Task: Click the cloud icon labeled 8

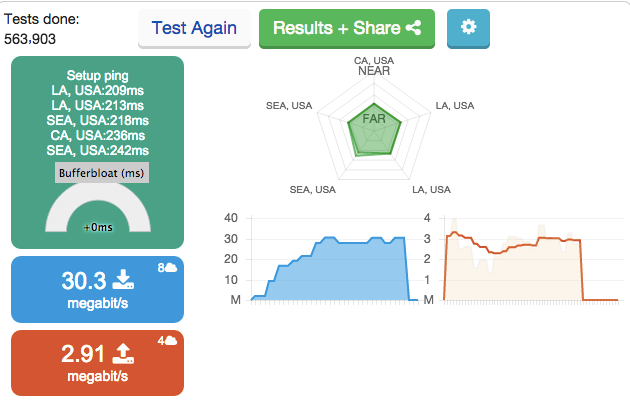Action: pyautogui.click(x=171, y=267)
